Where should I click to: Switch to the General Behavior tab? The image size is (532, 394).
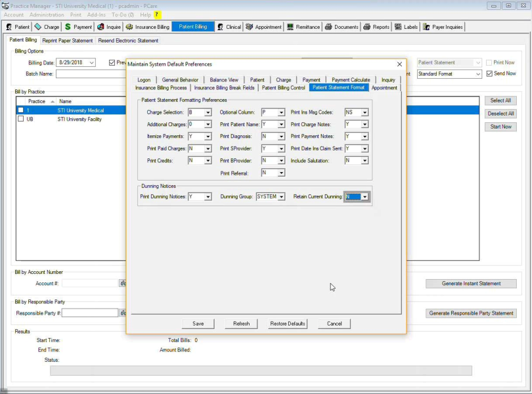click(180, 80)
